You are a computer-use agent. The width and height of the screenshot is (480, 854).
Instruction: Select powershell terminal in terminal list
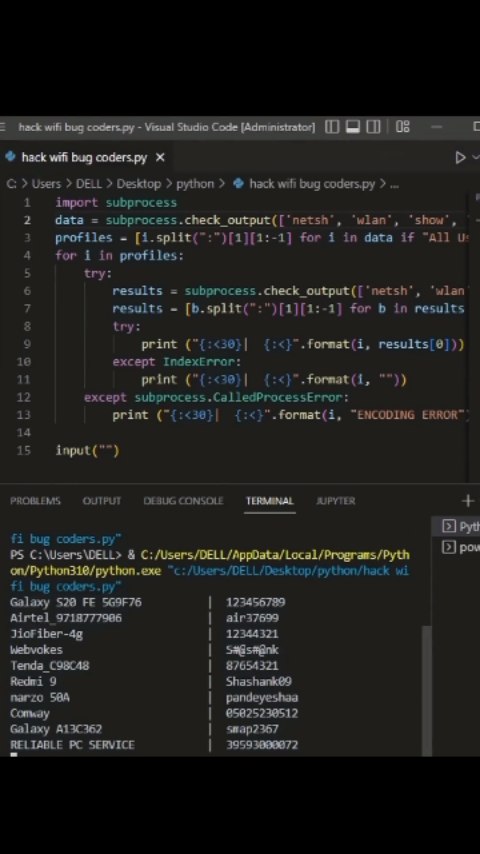(x=457, y=547)
